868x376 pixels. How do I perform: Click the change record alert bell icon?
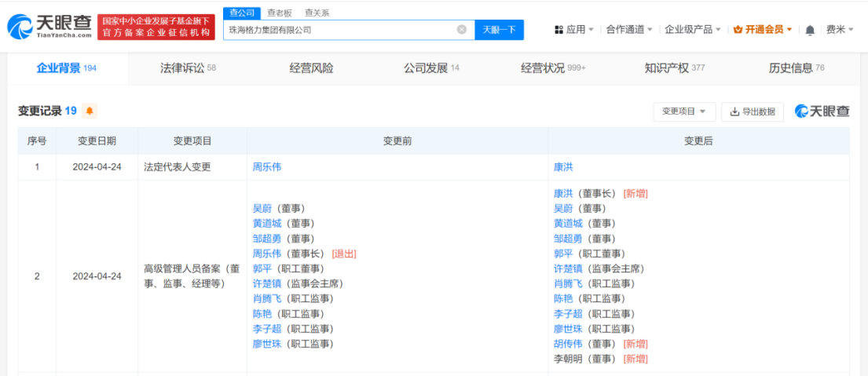90,111
